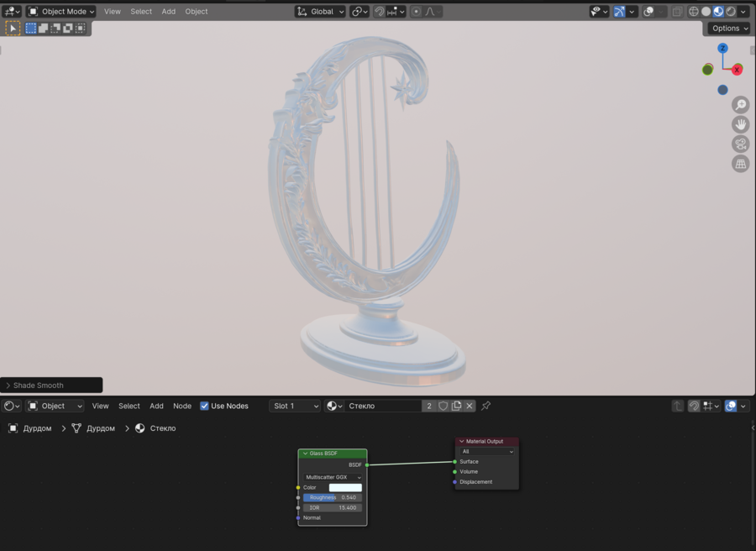The image size is (756, 551).
Task: Open the Add menu in 3D viewport
Action: point(168,12)
